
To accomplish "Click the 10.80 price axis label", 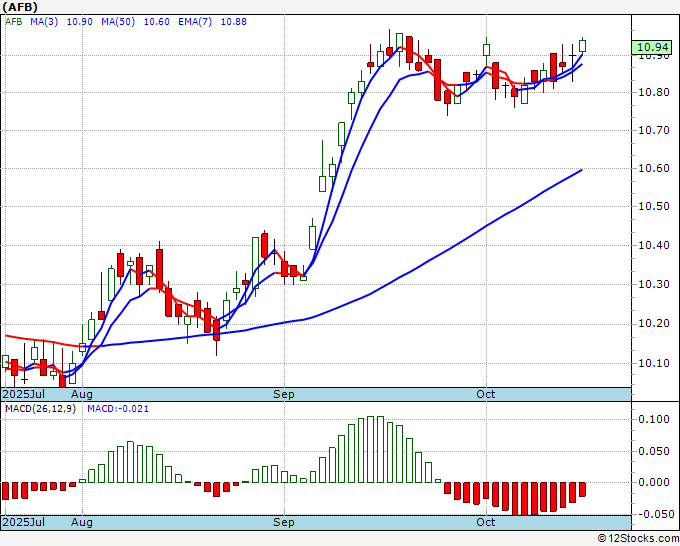I will 654,92.
